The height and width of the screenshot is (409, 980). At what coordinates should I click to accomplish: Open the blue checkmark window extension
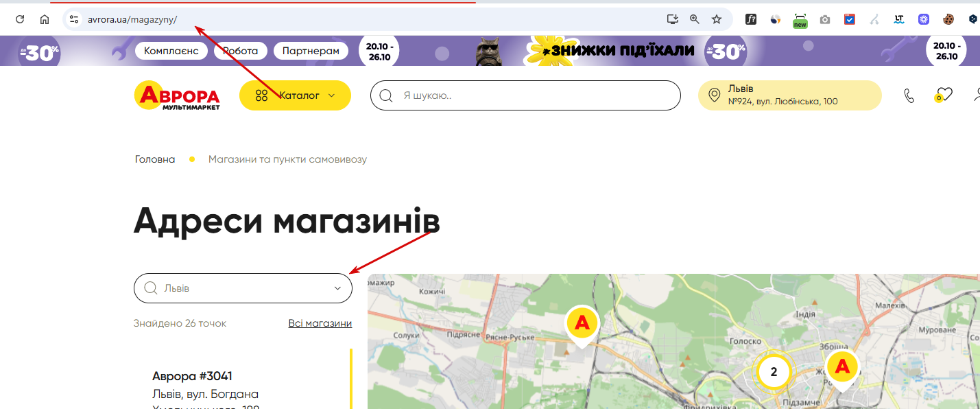(x=850, y=19)
